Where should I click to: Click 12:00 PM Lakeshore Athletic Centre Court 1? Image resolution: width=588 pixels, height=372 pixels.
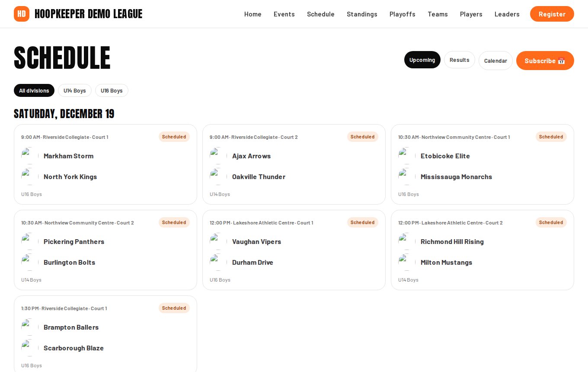click(262, 223)
